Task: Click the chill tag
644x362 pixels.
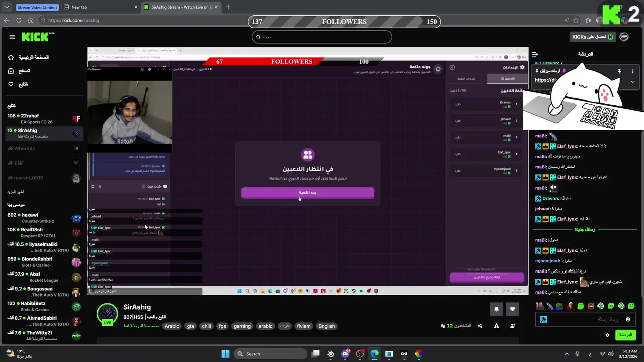Action: tap(206, 326)
